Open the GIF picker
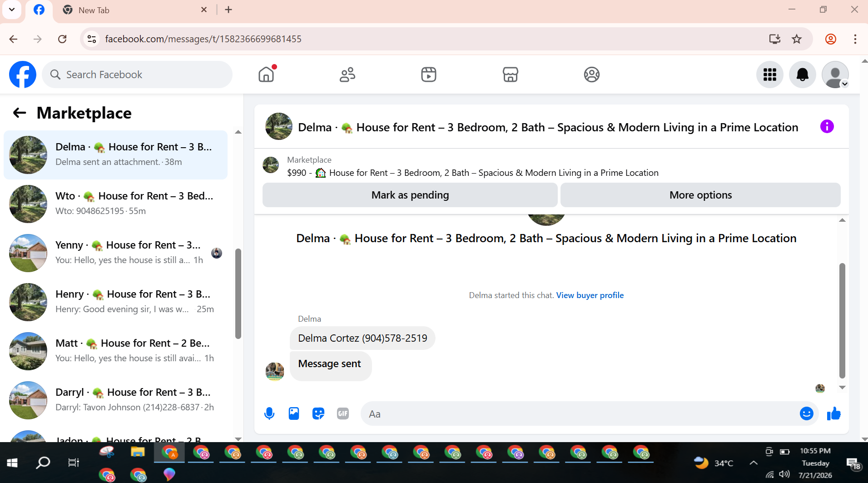The image size is (868, 483). point(343,413)
